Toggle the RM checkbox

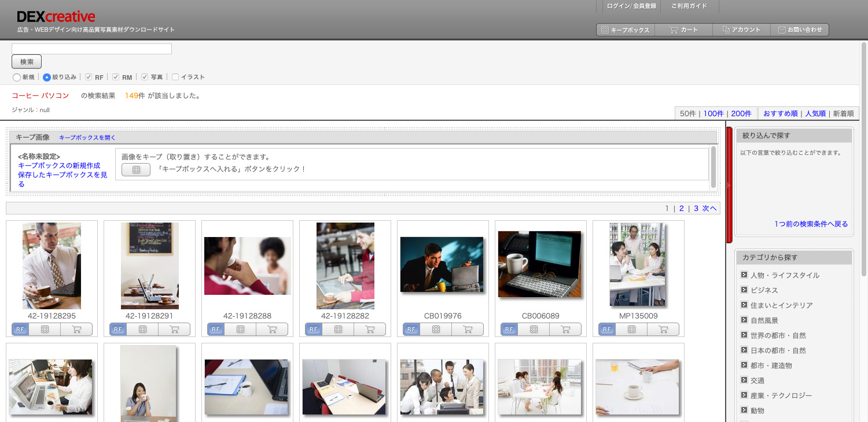pos(116,77)
